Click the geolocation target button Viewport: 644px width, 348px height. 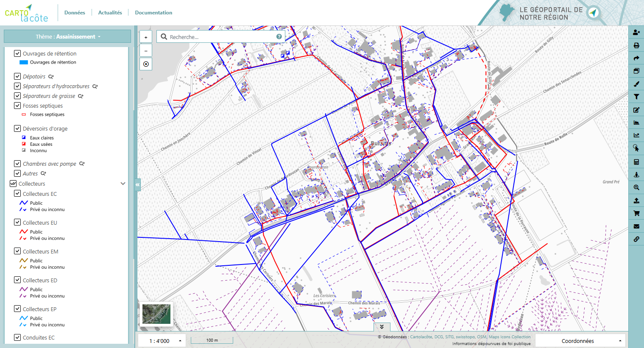point(146,64)
